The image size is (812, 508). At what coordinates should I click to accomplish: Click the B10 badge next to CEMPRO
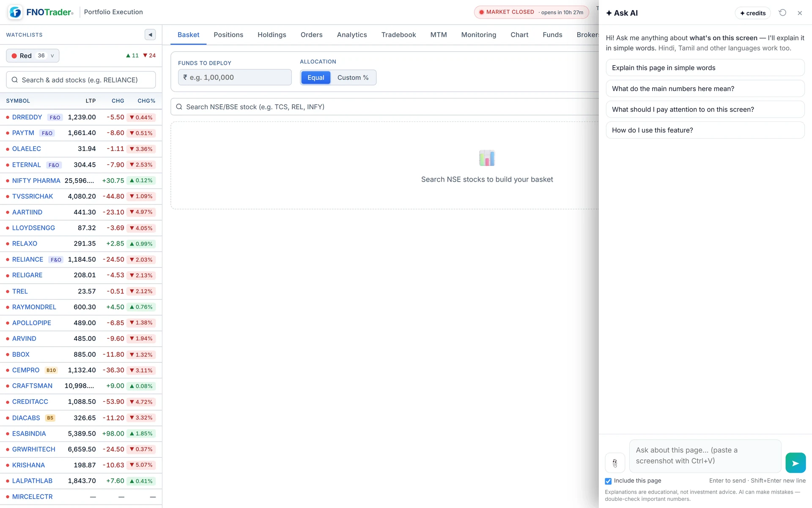point(51,370)
